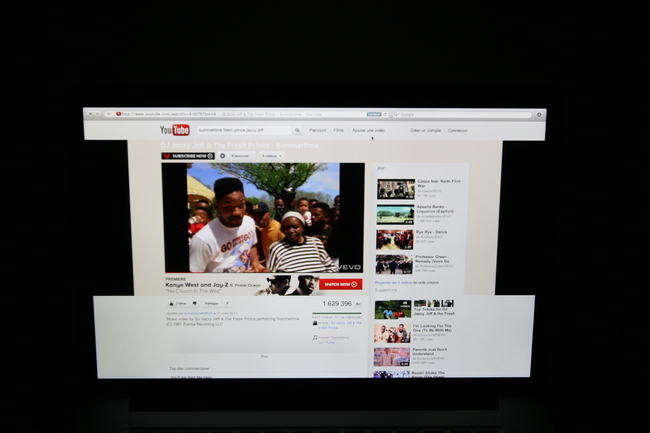Click the VEVO Subscribe Now badge
Image resolution: width=650 pixels, height=433 pixels.
click(x=188, y=156)
